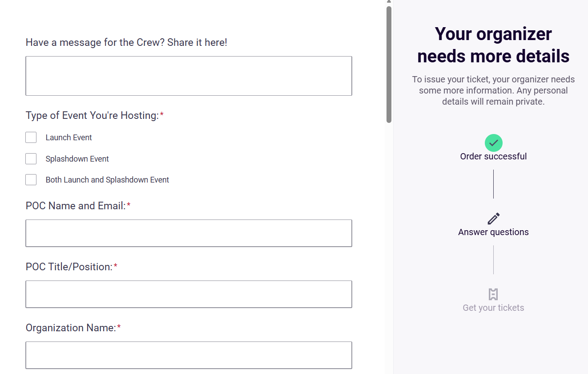The height and width of the screenshot is (374, 588).
Task: Tick the Launch Event checkbox
Action: pos(31,138)
